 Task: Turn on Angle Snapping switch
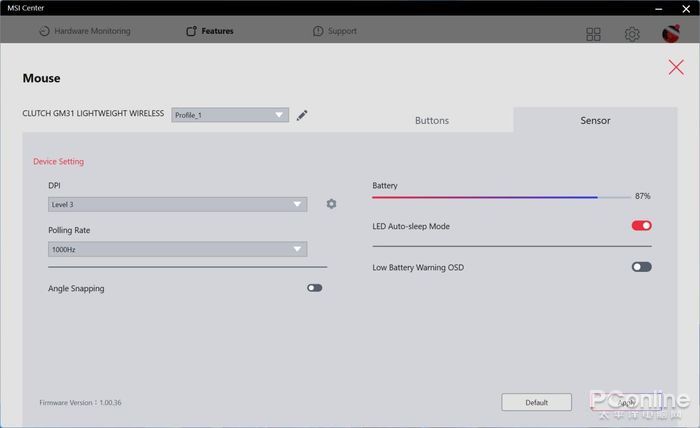pos(314,288)
